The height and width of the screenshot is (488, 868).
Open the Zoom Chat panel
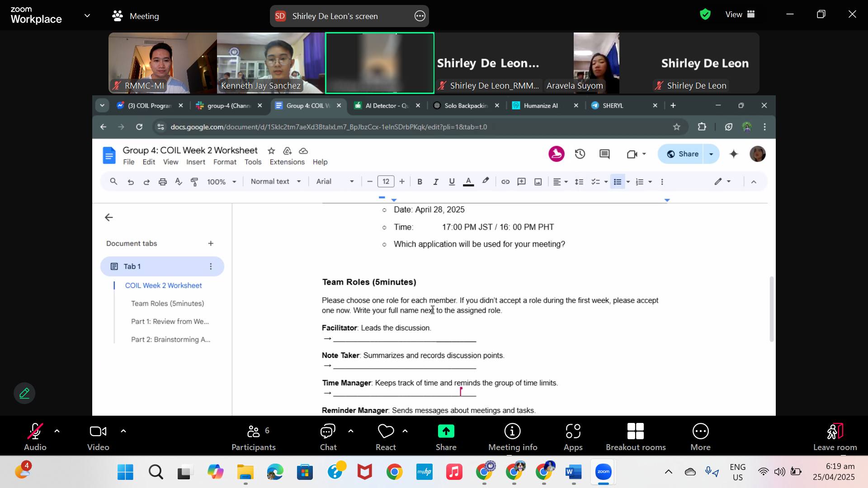pyautogui.click(x=328, y=436)
